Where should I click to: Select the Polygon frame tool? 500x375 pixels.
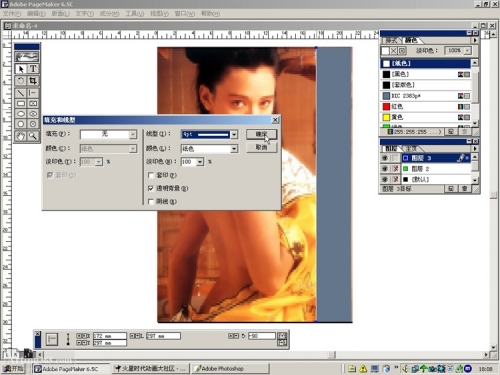(x=33, y=124)
